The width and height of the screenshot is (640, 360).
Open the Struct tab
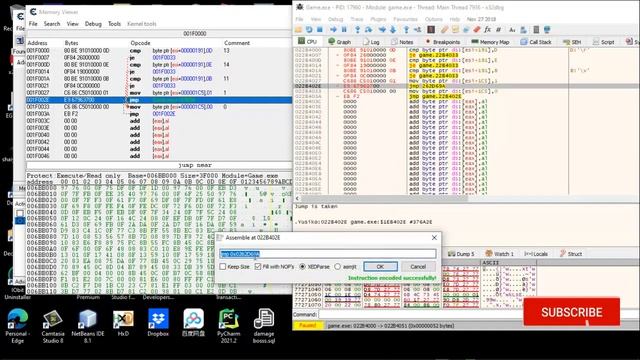[x=571, y=253]
